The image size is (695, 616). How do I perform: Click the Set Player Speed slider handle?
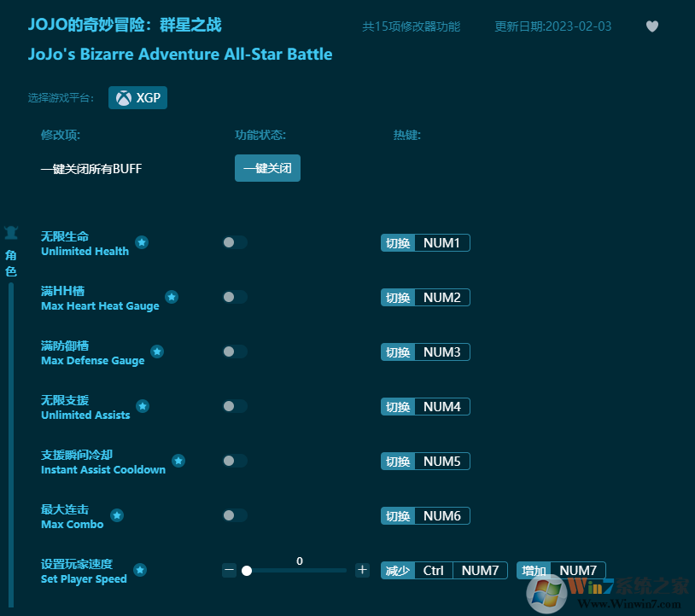click(247, 571)
